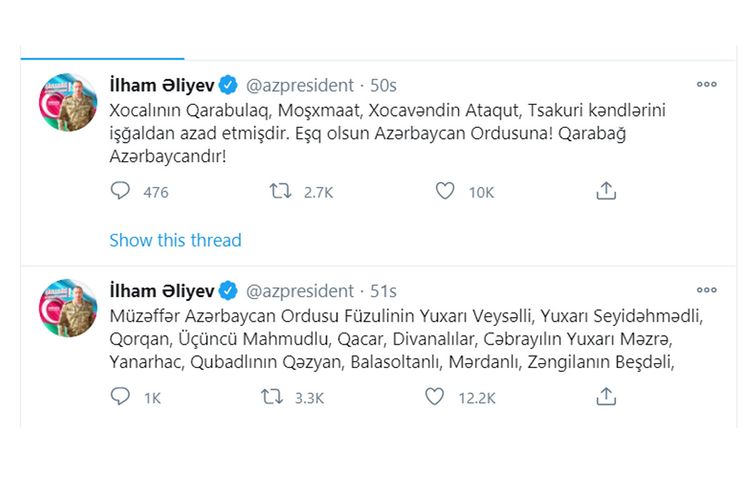Click @azpresident handle in second tweet
Screen dimensions: 750x500
click(299, 291)
